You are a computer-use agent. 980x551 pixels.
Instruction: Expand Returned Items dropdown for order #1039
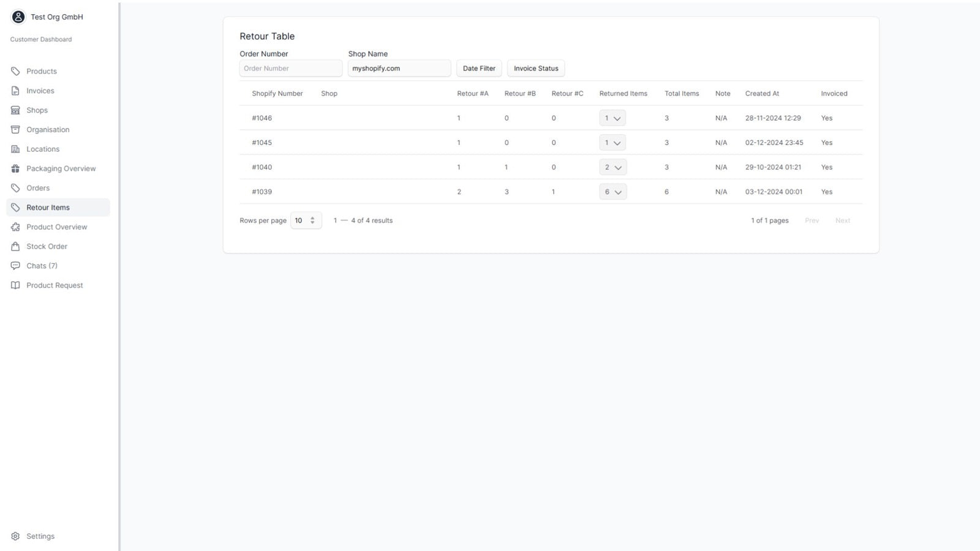pos(612,192)
